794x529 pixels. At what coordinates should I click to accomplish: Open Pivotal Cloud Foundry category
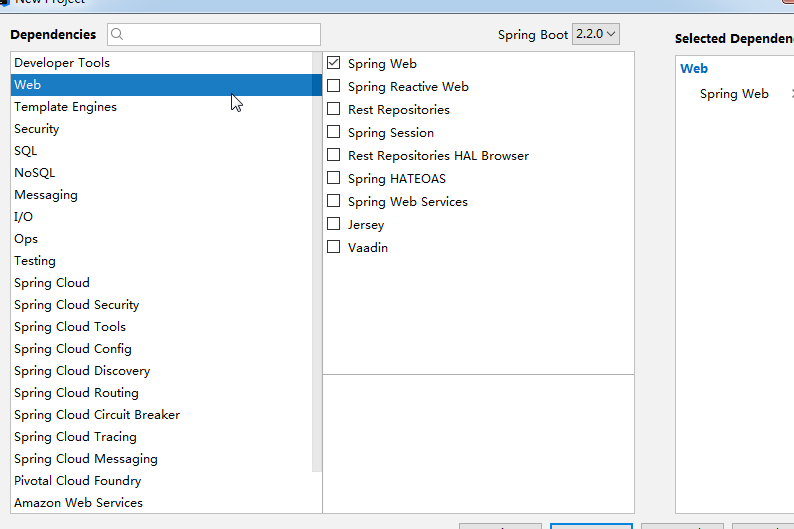pyautogui.click(x=162, y=481)
